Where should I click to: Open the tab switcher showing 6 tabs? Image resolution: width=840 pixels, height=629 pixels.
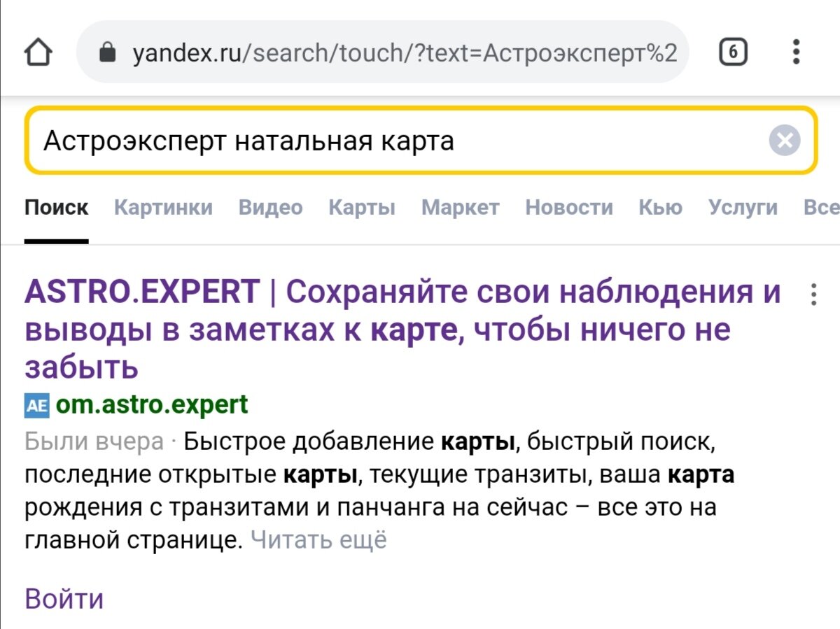[x=732, y=52]
